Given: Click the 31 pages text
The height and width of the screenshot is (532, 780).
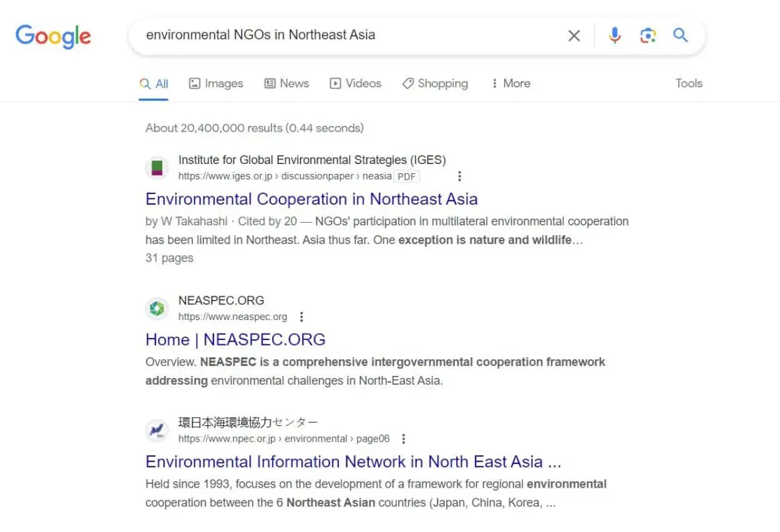Looking at the screenshot, I should pyautogui.click(x=169, y=258).
